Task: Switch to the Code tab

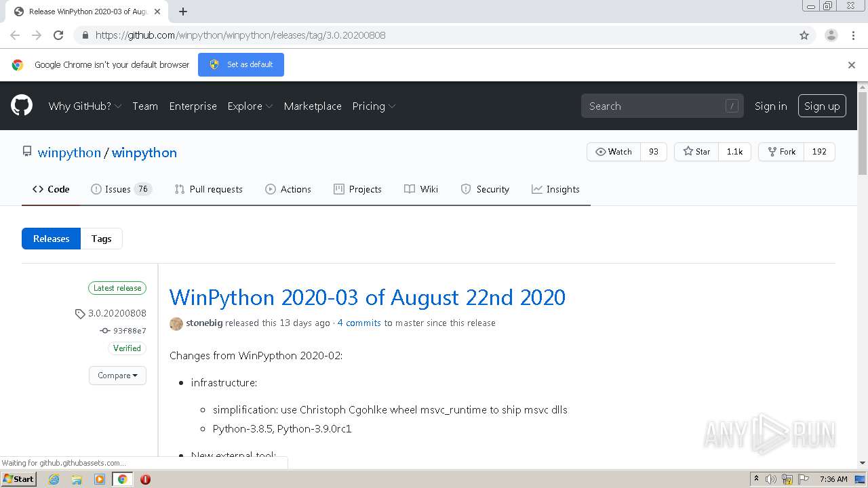Action: tap(51, 189)
